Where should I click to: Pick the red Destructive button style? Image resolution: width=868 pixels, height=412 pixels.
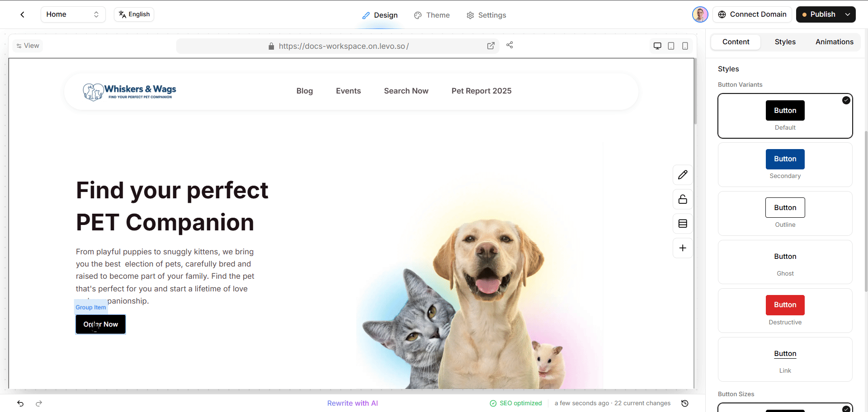pyautogui.click(x=785, y=311)
